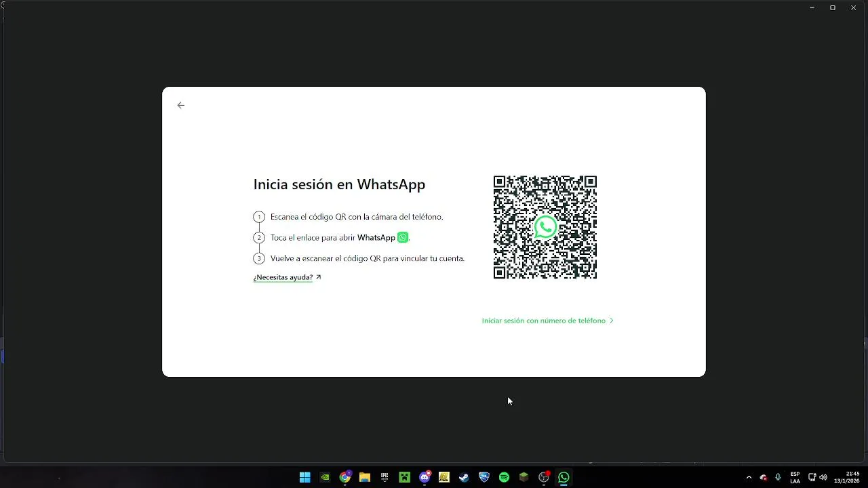Click the microphone tray icon

click(x=778, y=477)
